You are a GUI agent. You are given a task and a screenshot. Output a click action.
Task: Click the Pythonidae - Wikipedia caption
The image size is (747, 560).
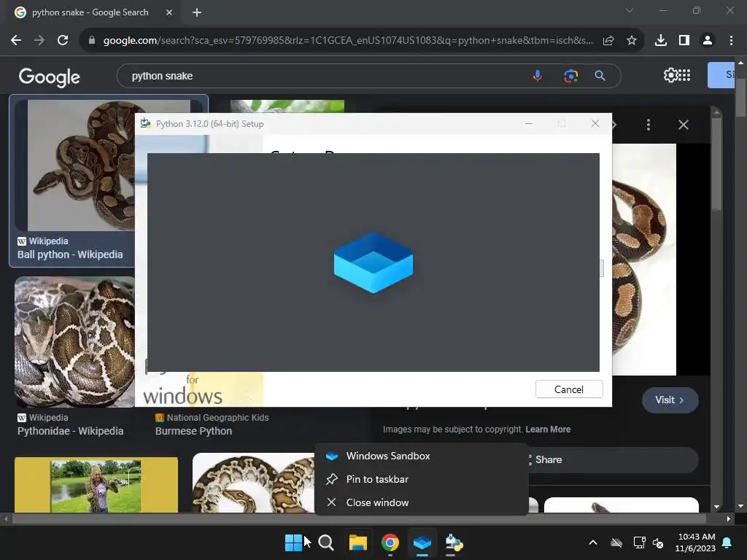click(x=71, y=431)
